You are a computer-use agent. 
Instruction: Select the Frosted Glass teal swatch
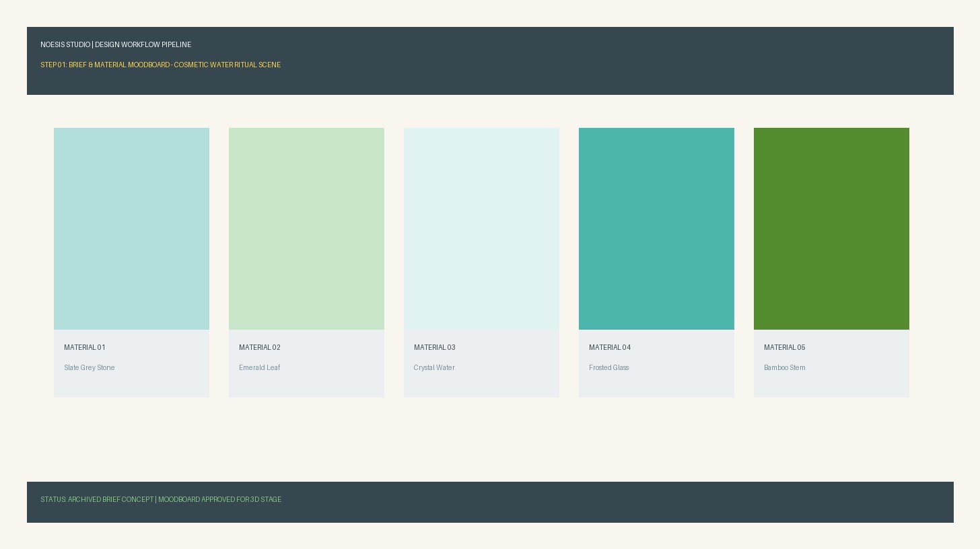click(656, 229)
